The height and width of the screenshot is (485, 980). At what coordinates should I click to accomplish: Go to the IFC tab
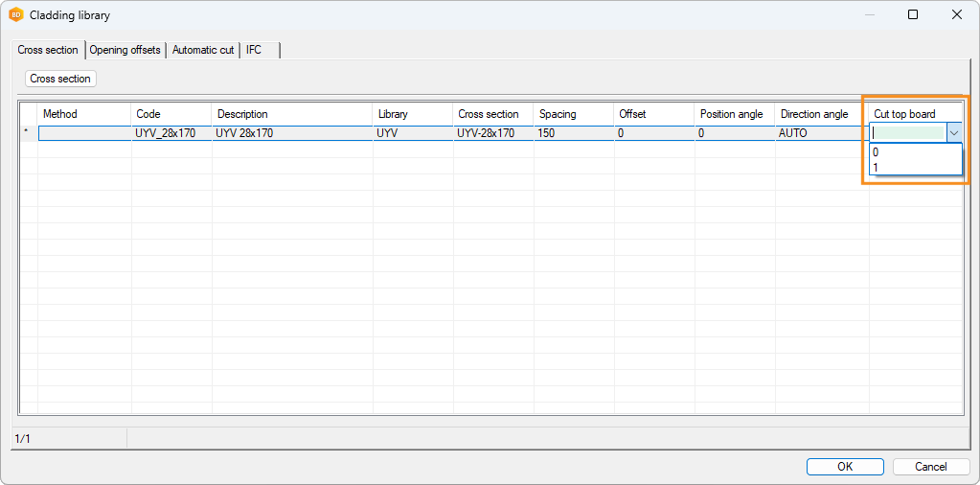pyautogui.click(x=254, y=50)
